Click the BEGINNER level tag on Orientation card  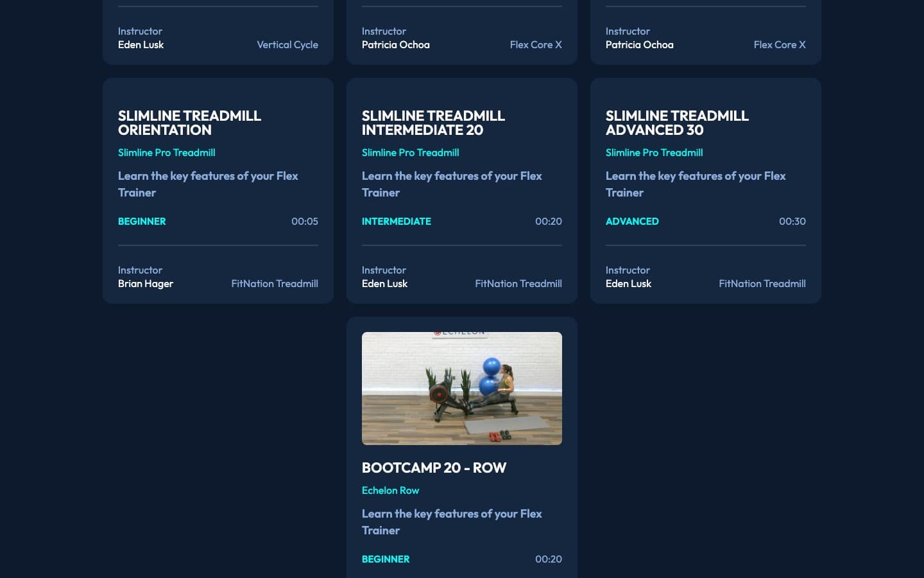click(142, 221)
